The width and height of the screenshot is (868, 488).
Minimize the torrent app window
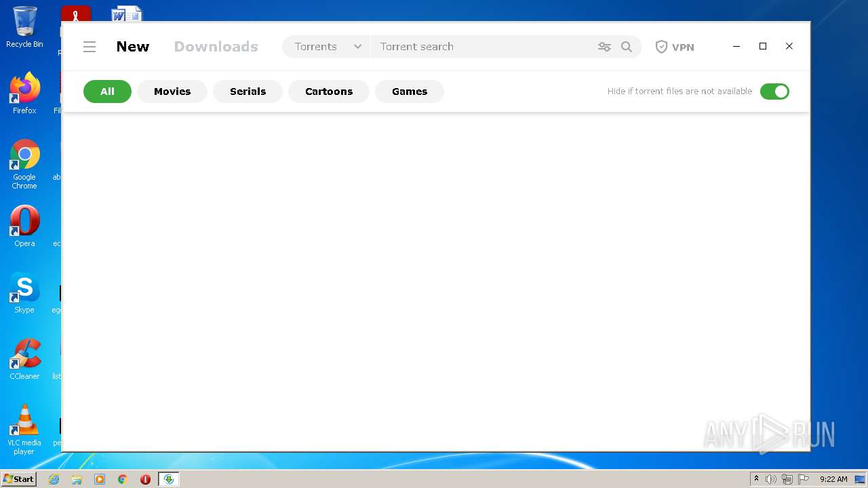(x=736, y=46)
